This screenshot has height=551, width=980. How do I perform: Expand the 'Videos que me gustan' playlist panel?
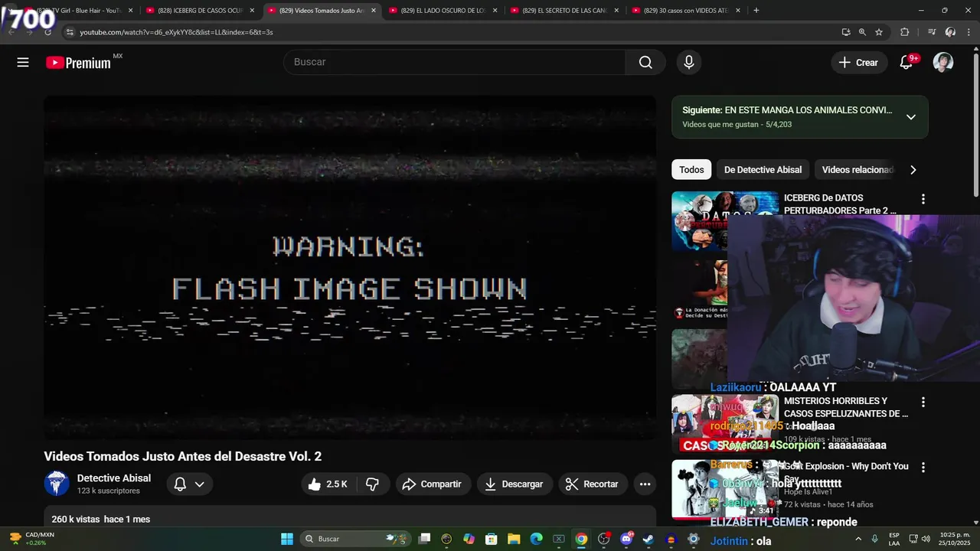[x=911, y=117]
